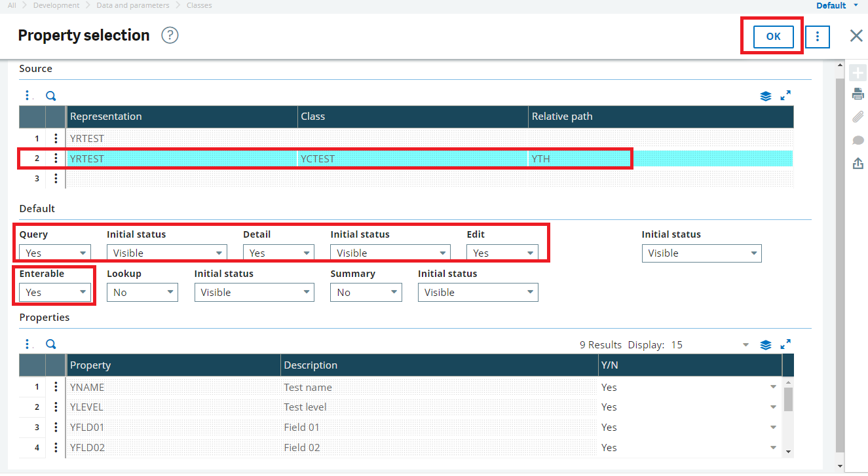Image resolution: width=868 pixels, height=476 pixels.
Task: Click the add (+) icon at top of sidebar
Action: [858, 72]
